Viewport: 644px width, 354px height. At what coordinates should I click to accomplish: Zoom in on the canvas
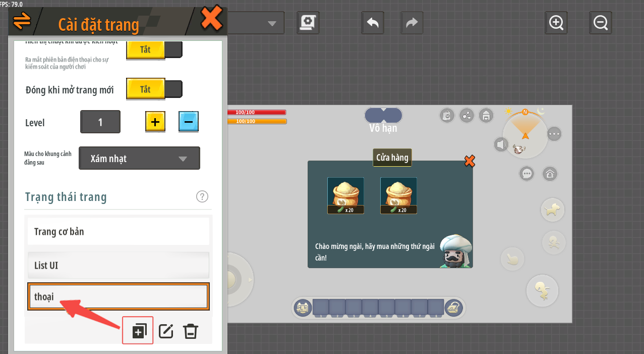click(556, 23)
